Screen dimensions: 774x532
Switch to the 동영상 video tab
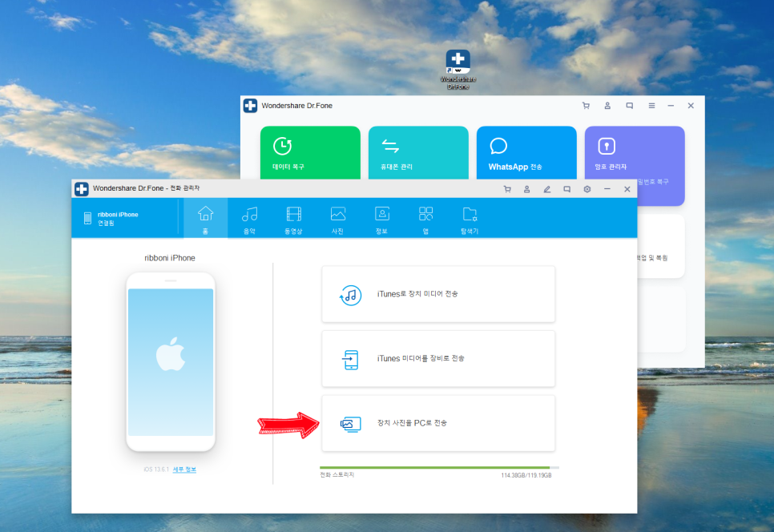(x=293, y=219)
